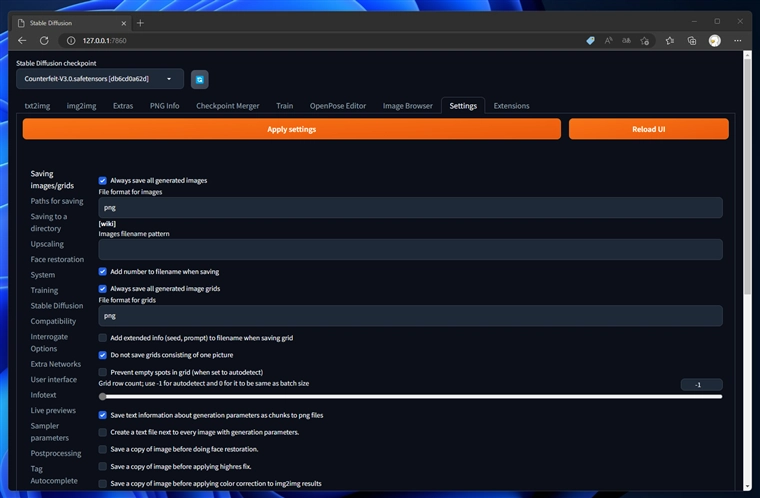Select Saving images/grids settings section

click(x=52, y=179)
